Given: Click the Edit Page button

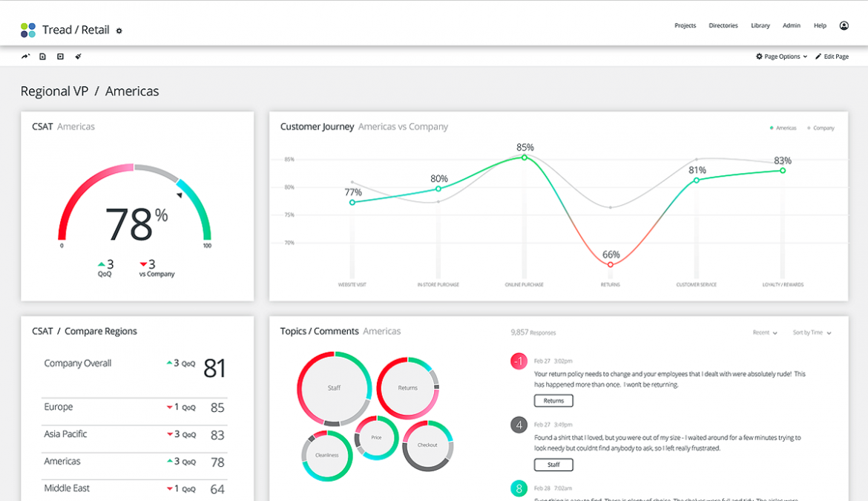Looking at the screenshot, I should 832,56.
